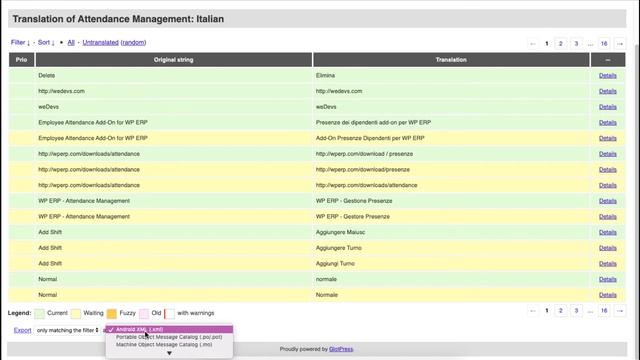
Task: Click next arrow in top pagination
Action: pos(620,44)
